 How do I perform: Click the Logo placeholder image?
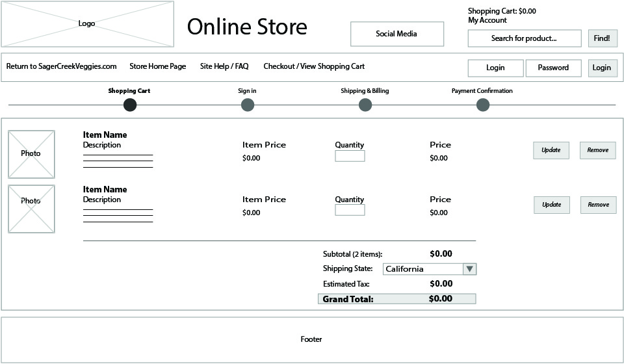click(x=87, y=24)
